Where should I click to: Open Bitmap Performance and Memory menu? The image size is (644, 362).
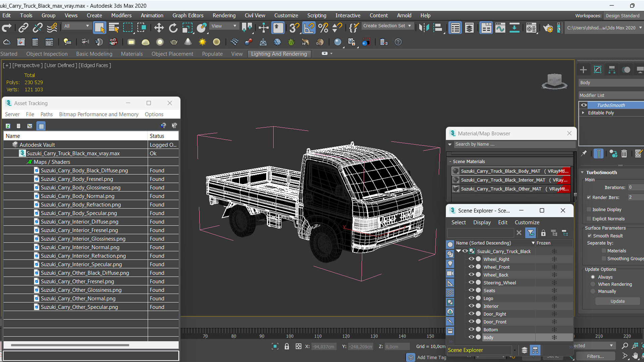(99, 114)
